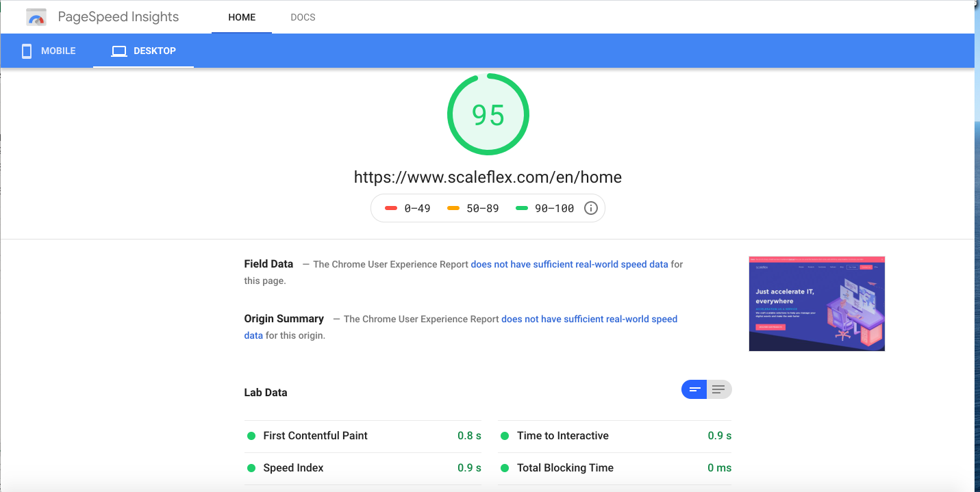Click the Lab Data heading
980x492 pixels.
tap(266, 393)
